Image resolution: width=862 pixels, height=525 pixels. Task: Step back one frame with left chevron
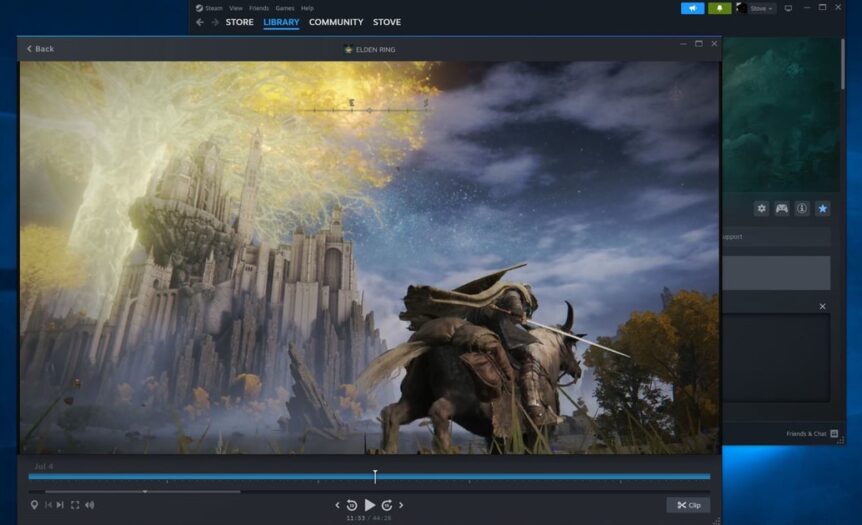coord(337,505)
